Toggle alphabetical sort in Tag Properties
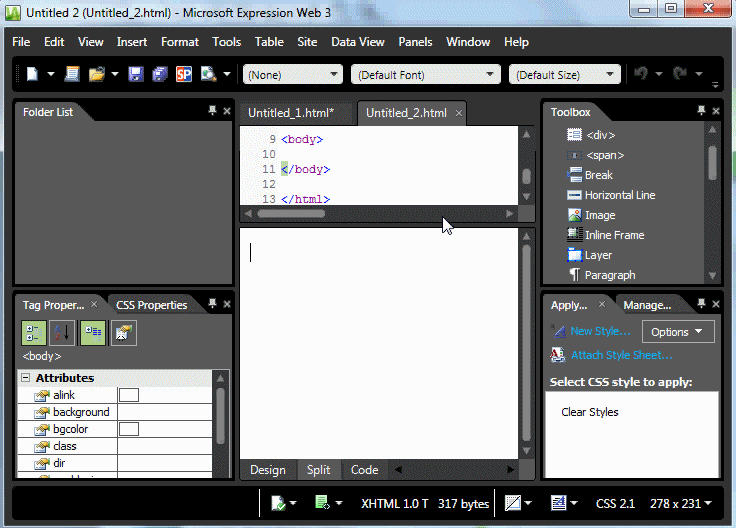The height and width of the screenshot is (528, 736). click(x=62, y=333)
